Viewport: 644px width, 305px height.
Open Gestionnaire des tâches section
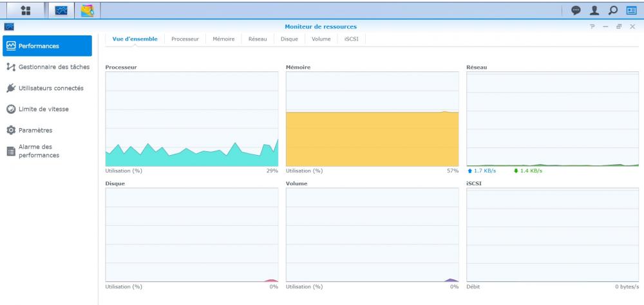[x=47, y=67]
